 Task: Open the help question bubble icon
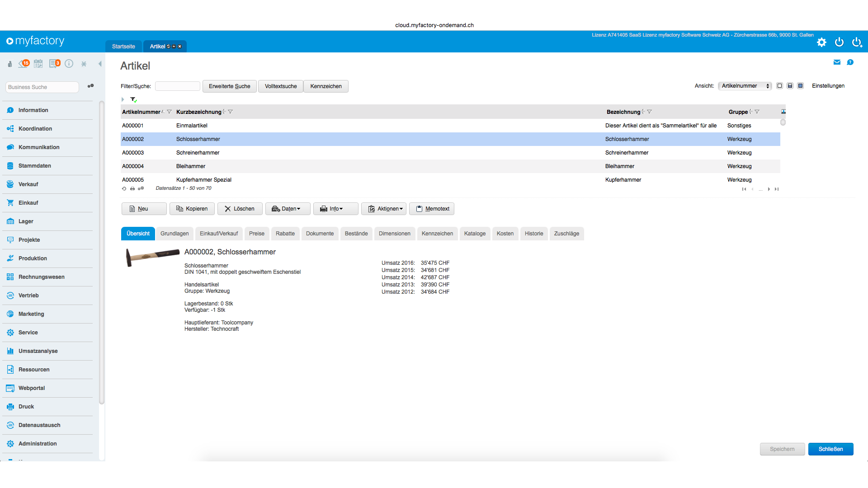click(x=850, y=62)
